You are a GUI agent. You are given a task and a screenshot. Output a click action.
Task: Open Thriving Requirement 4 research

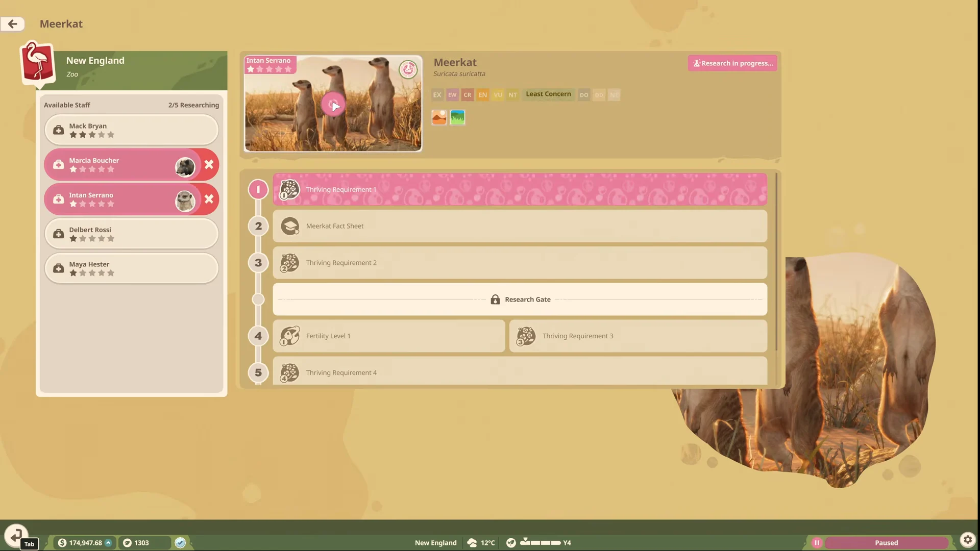pyautogui.click(x=520, y=371)
